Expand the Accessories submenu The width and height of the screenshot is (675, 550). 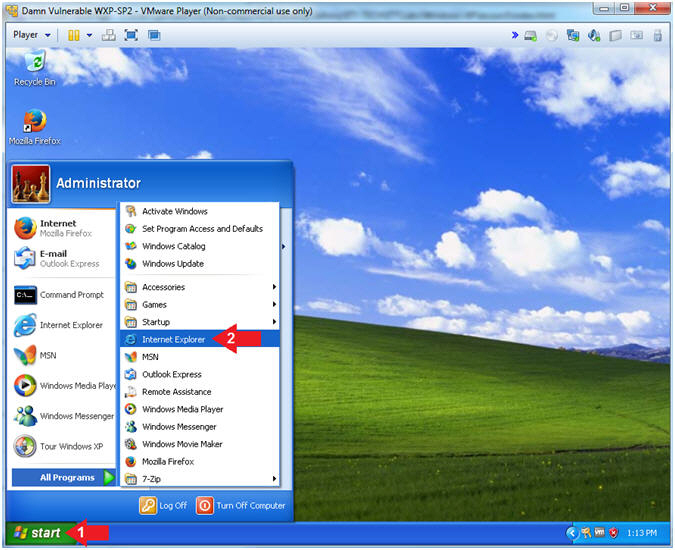200,287
